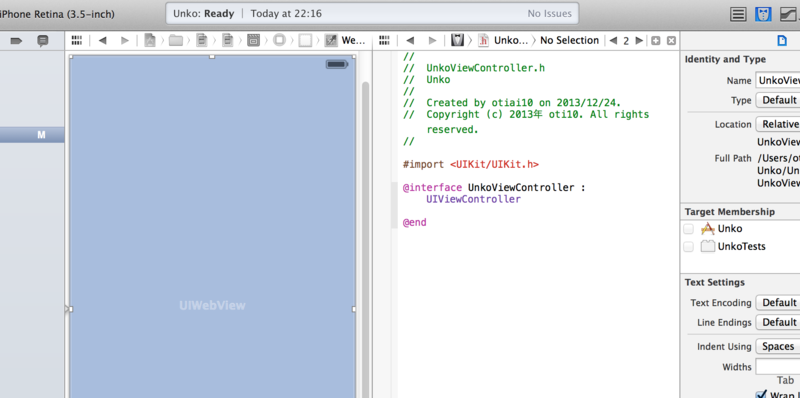
Task: Go forward in the assistant editor history
Action: pyautogui.click(x=432, y=41)
